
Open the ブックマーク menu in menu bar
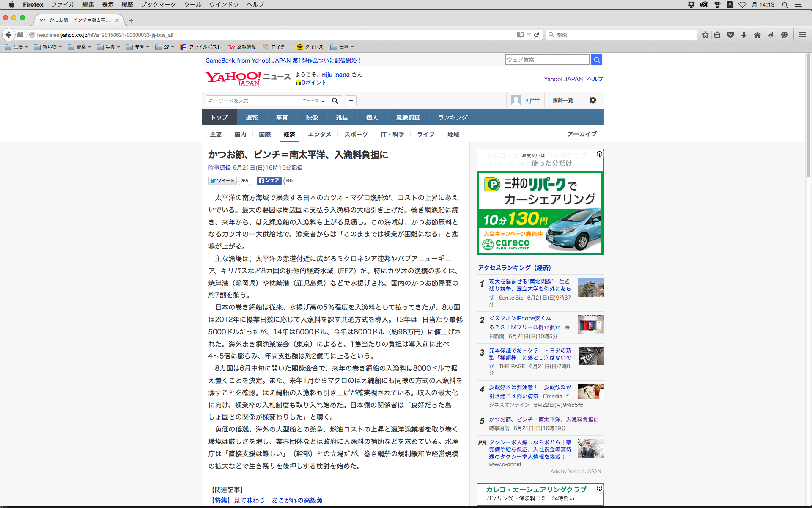tap(158, 5)
